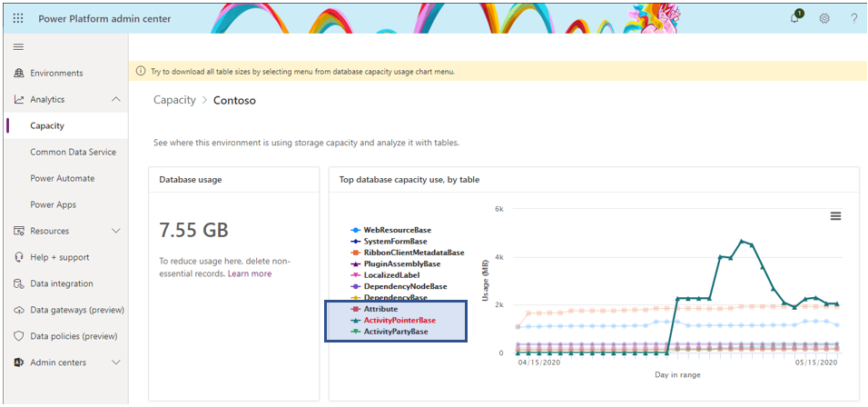Open Power Automate analytics
Image resolution: width=868 pixels, height=407 pixels.
tap(64, 178)
